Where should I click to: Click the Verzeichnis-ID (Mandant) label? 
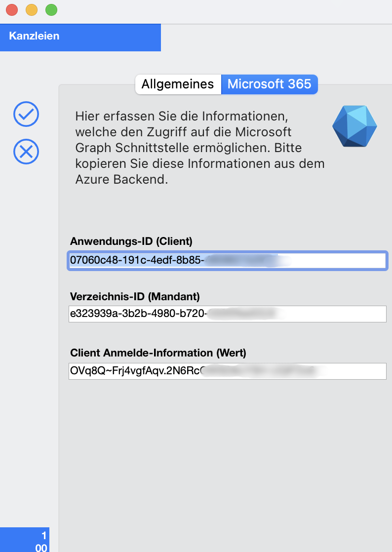pos(135,296)
